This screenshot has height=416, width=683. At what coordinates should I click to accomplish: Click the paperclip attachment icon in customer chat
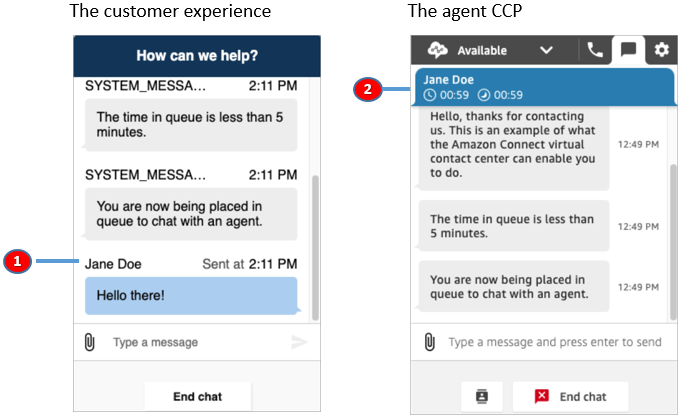click(89, 342)
